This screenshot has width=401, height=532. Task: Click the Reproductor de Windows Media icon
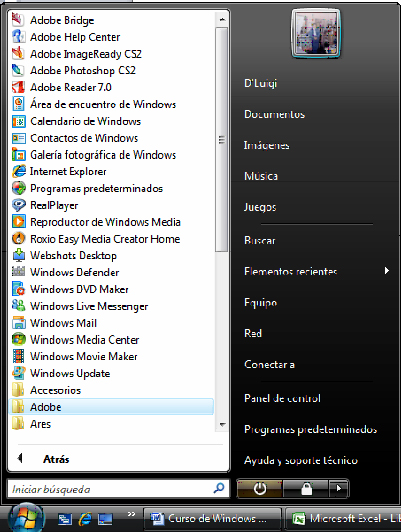[x=18, y=222]
